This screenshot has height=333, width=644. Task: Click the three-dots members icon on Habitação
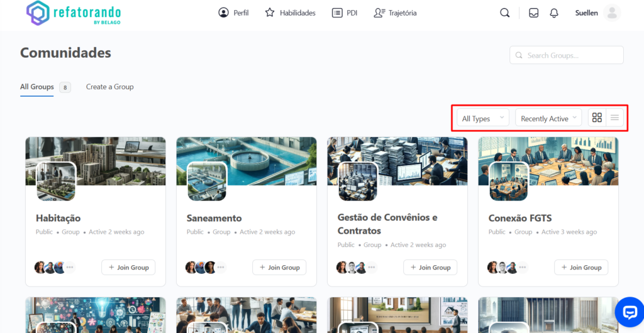click(x=70, y=268)
